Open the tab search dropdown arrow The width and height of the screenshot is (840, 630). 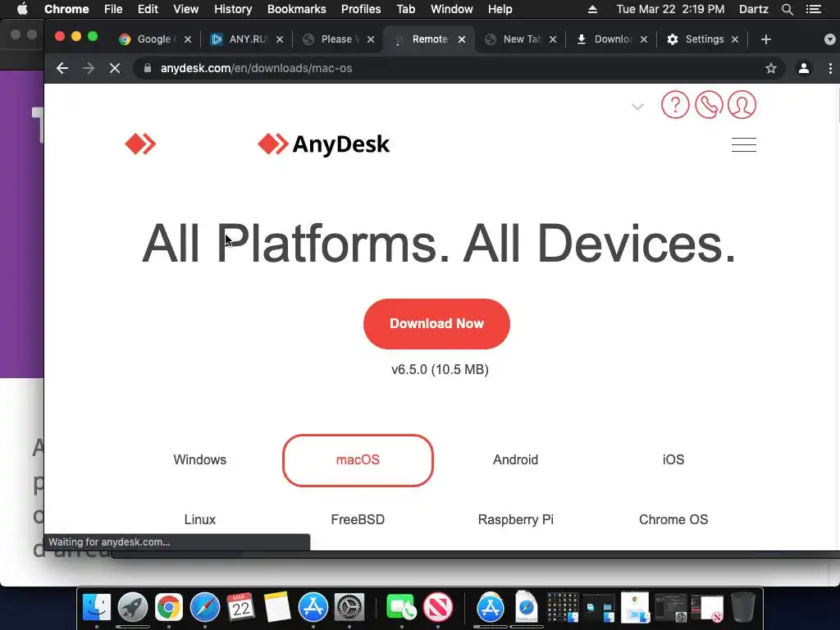(x=830, y=39)
